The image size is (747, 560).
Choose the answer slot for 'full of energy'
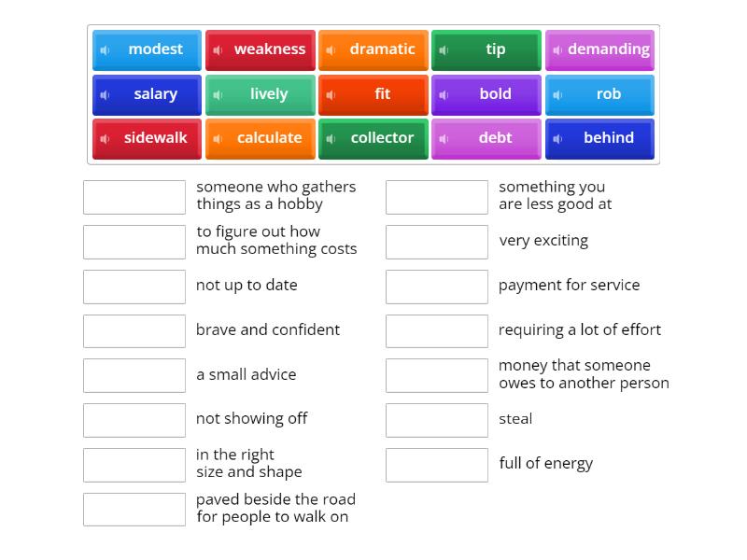[437, 465]
